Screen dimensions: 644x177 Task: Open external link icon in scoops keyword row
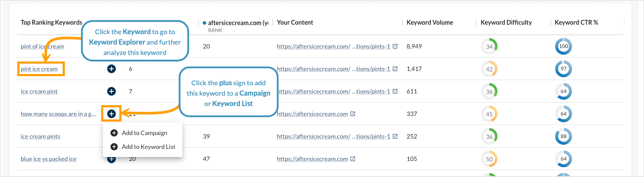click(353, 114)
